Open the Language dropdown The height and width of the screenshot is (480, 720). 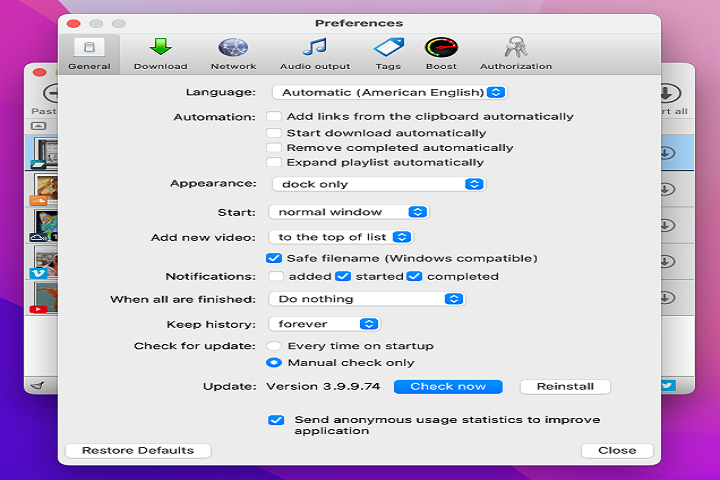coord(389,93)
